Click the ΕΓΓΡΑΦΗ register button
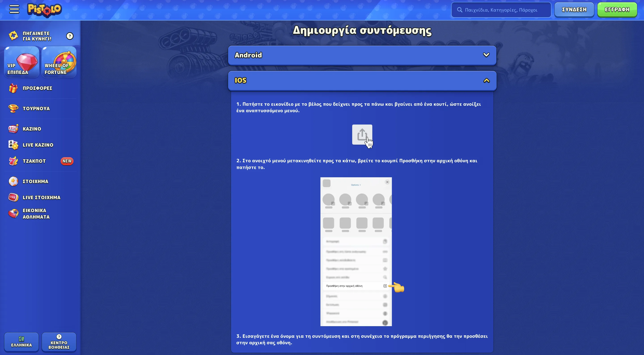This screenshot has width=644, height=355. [617, 9]
